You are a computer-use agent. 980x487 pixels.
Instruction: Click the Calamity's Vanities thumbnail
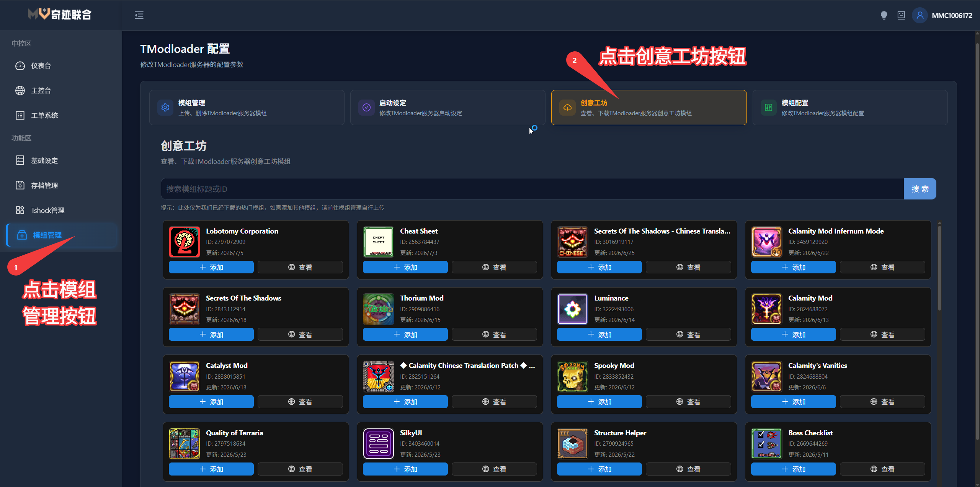point(767,376)
